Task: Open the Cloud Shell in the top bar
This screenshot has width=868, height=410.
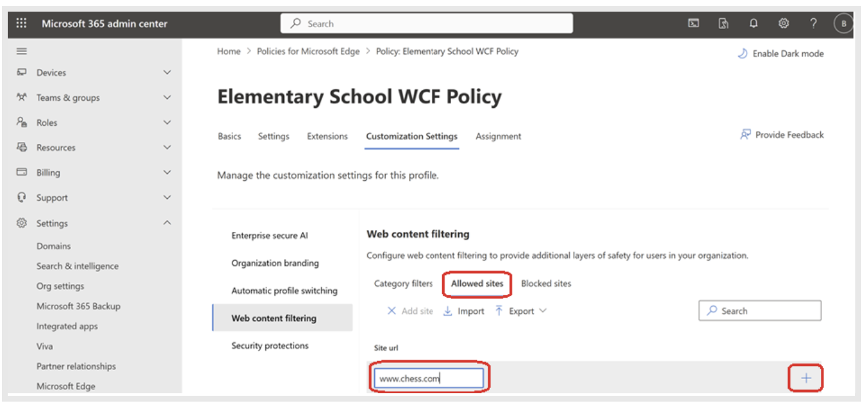Action: (x=692, y=23)
